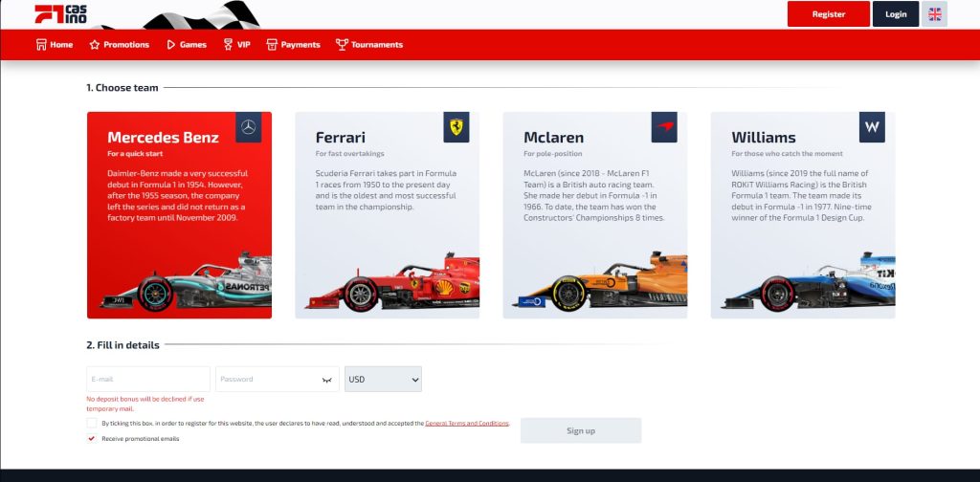Click the McLaren swoosh logo badge
Screen dimensions: 980x482
(x=664, y=127)
